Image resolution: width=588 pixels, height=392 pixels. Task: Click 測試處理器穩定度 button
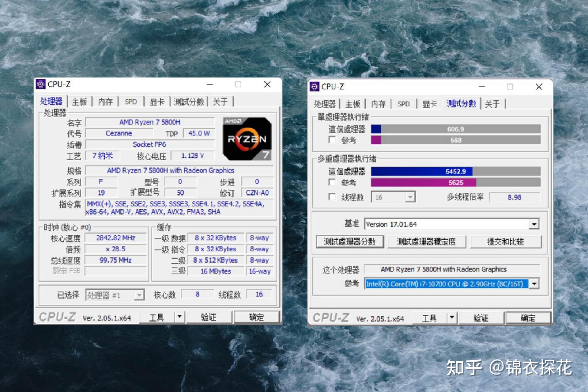click(426, 242)
